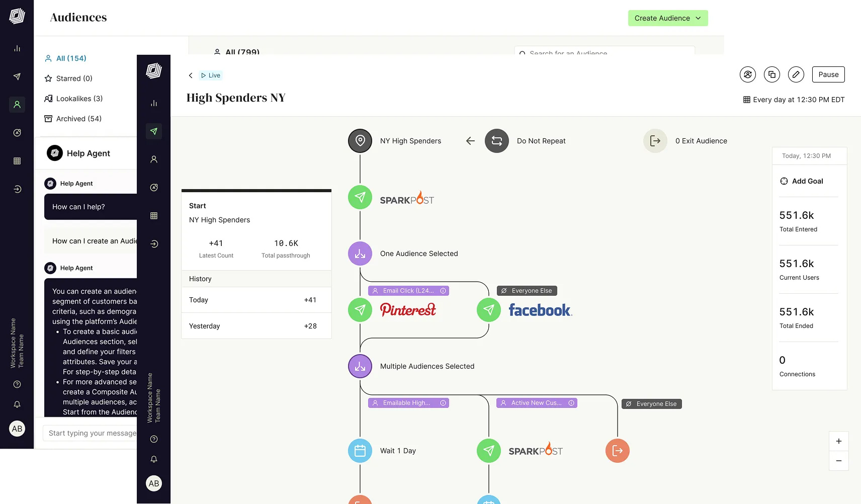Select Archived audiences filter

click(78, 119)
